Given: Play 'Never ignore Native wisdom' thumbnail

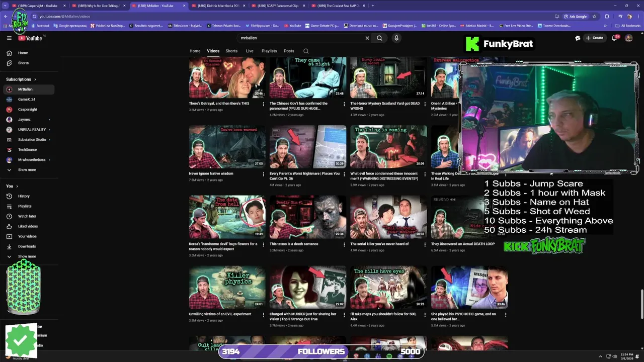Looking at the screenshot, I should tap(227, 147).
